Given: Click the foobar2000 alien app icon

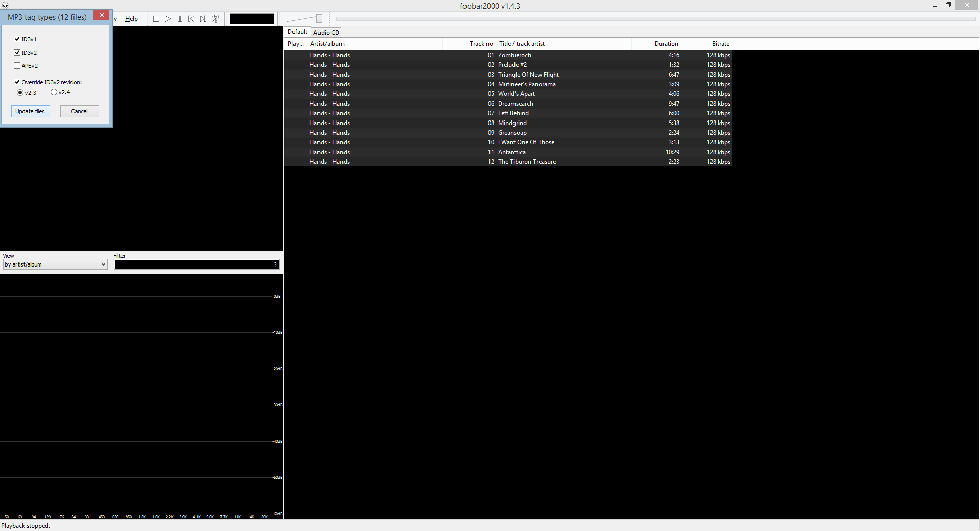Looking at the screenshot, I should 5,5.
